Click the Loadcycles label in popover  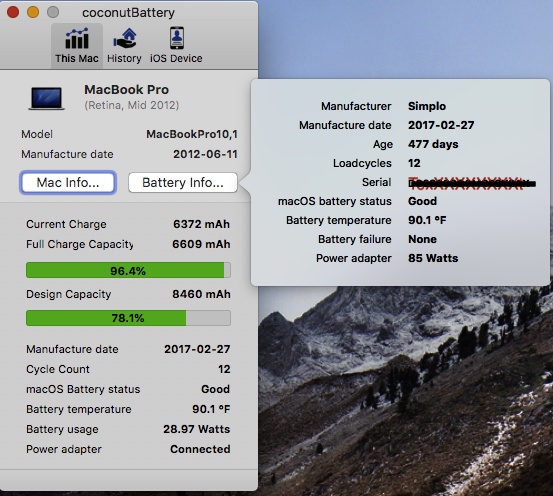pos(362,163)
